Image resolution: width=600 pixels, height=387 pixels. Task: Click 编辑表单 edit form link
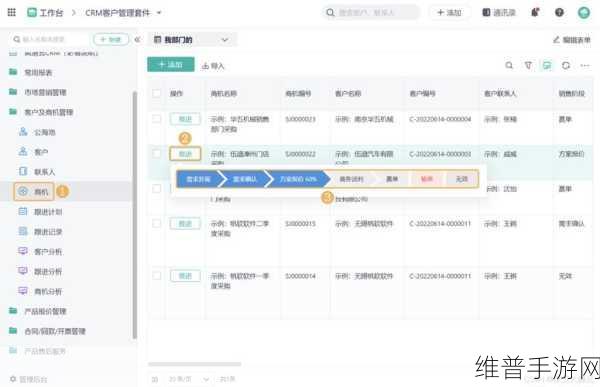[572, 39]
